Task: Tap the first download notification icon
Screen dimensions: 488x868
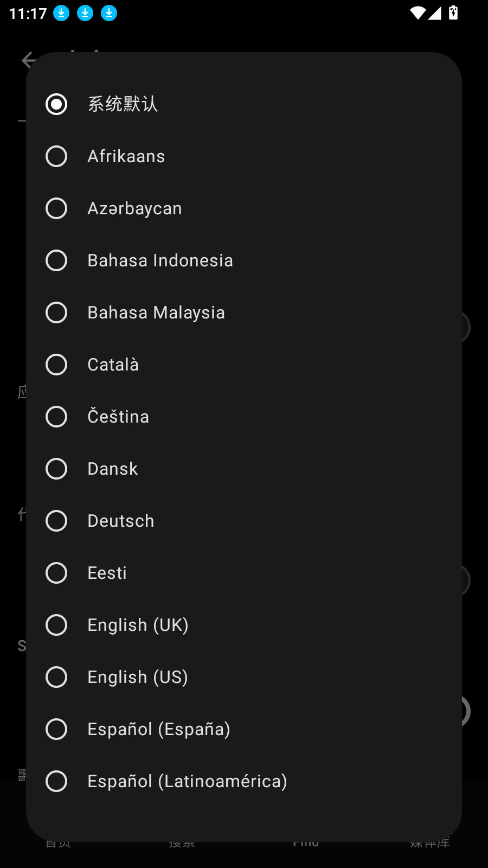Action: coord(61,13)
